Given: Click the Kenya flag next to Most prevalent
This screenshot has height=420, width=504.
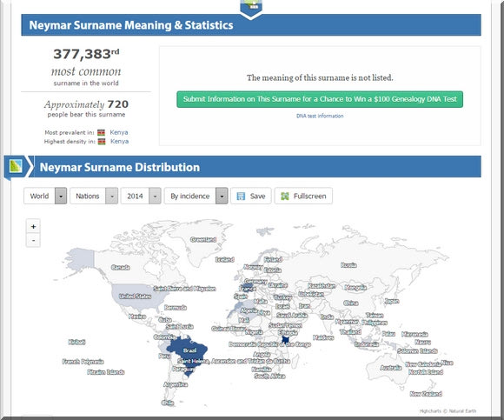Looking at the screenshot, I should 102,132.
